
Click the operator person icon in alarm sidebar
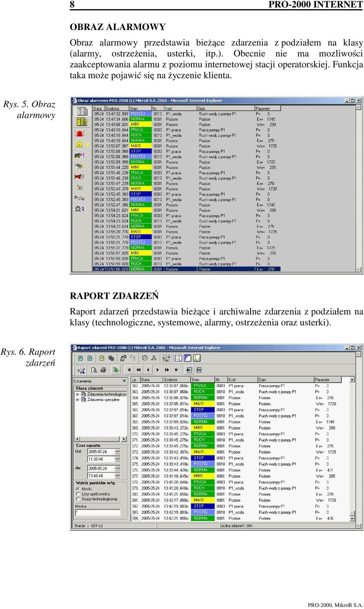click(80, 209)
